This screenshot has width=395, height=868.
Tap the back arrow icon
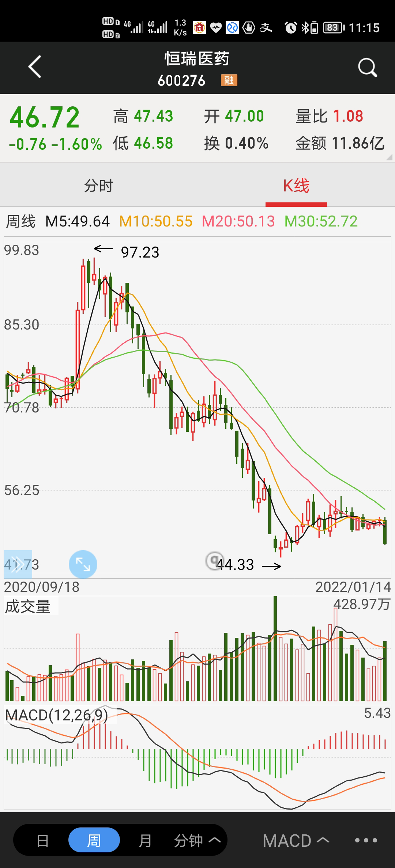click(35, 67)
